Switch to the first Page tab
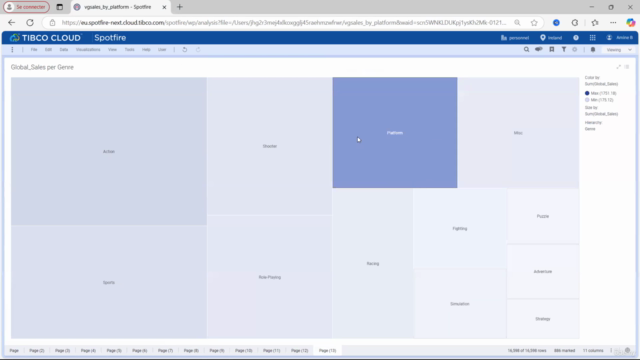Viewport: 640px width, 360px height. tap(14, 351)
